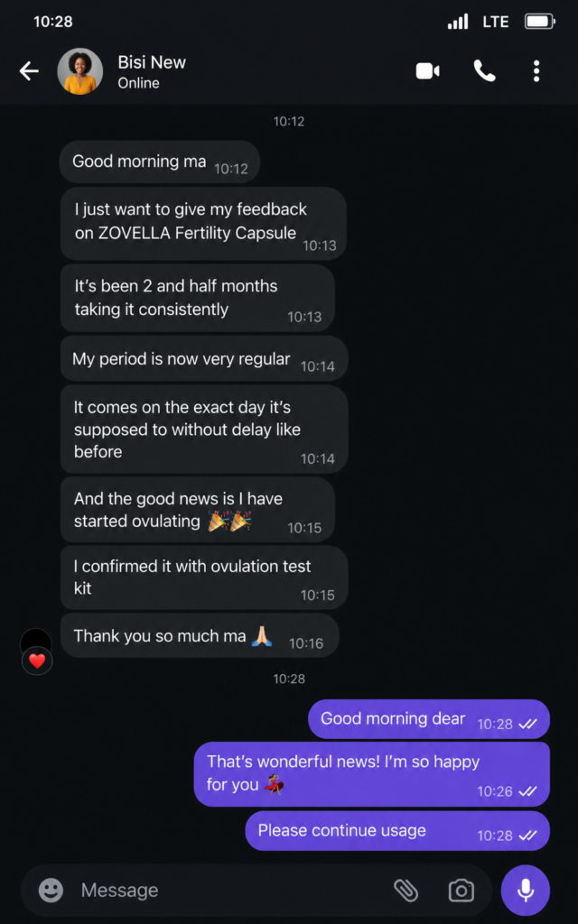578x924 pixels.
Task: Select the 'started ovulating' message bubble
Action: pyautogui.click(x=198, y=510)
